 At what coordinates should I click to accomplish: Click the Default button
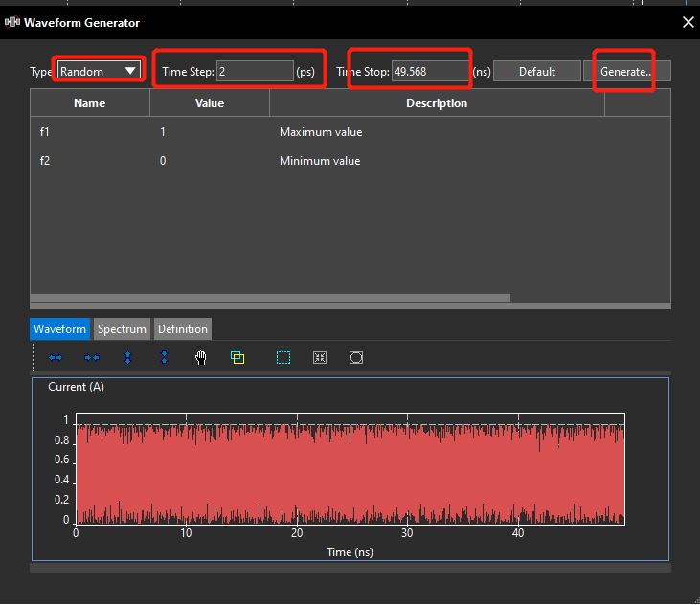tap(537, 72)
